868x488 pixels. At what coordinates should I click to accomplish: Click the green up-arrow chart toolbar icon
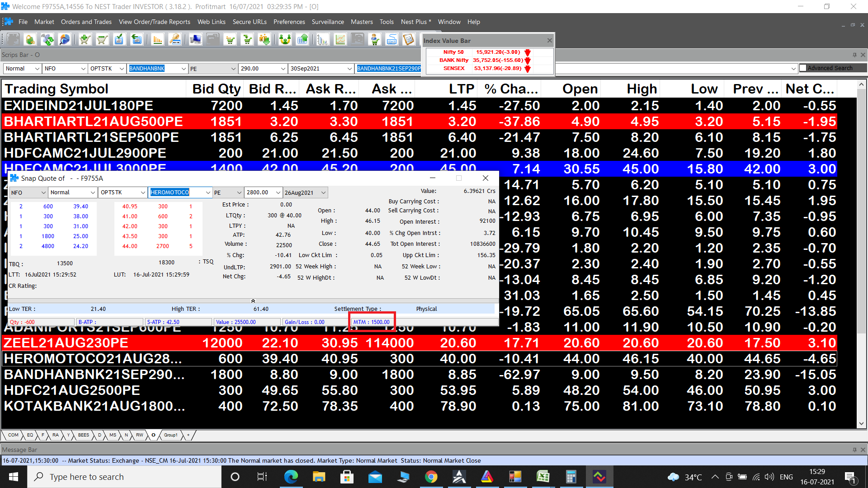coord(302,40)
